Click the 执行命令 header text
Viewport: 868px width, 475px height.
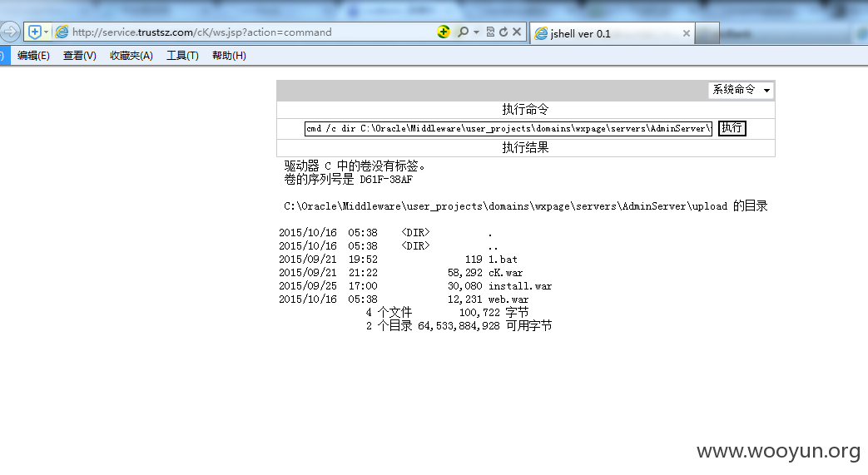[x=525, y=110]
